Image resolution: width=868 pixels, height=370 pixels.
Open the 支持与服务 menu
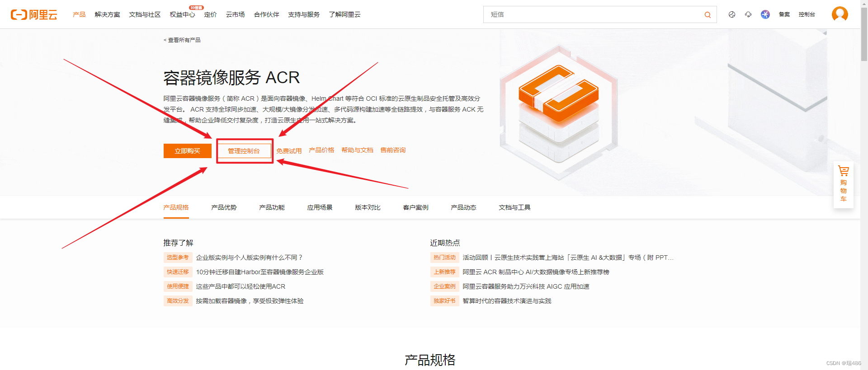click(304, 14)
